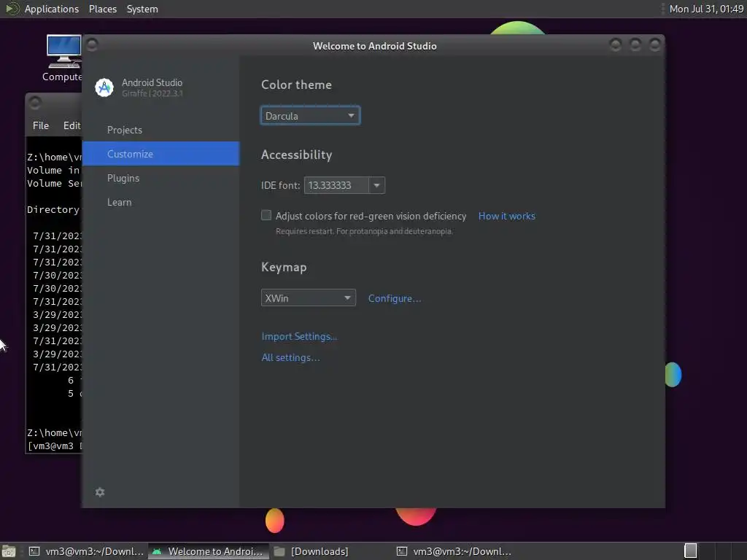Viewport: 747px width, 560px height.
Task: Open Applications menu in top panel
Action: pos(52,9)
